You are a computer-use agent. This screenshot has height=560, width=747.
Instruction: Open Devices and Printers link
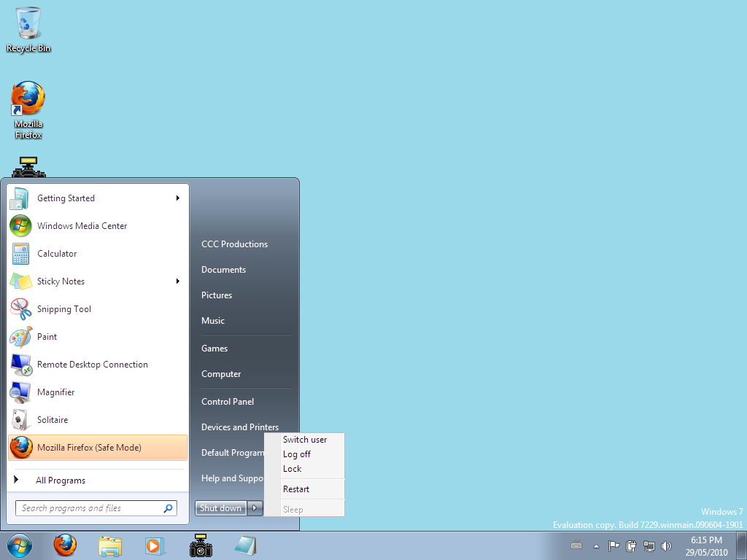click(x=239, y=427)
